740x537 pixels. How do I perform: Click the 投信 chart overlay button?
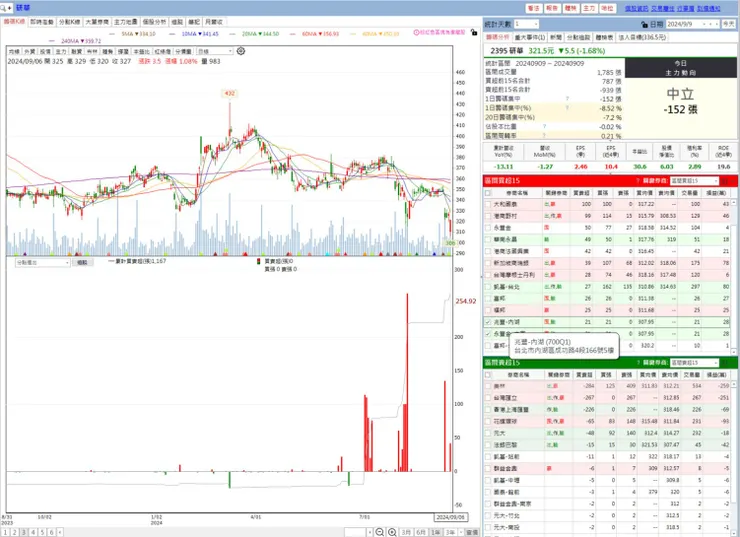coord(45,51)
